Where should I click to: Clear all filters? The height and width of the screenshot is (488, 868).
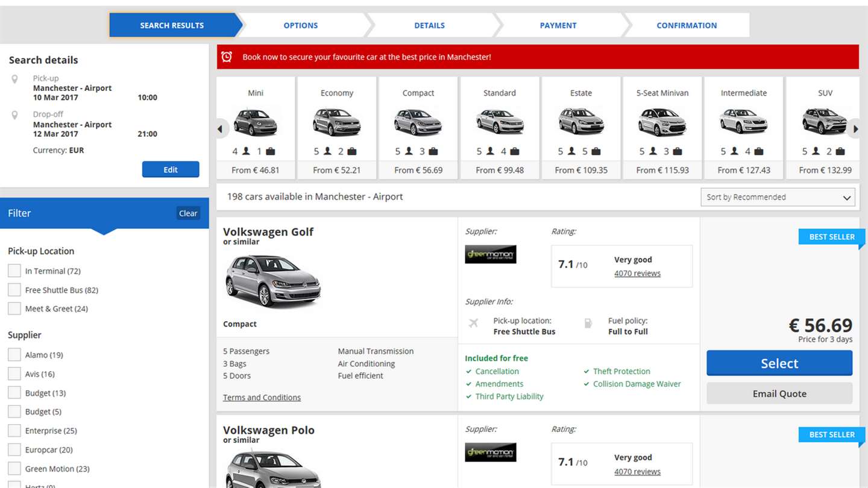coord(188,213)
